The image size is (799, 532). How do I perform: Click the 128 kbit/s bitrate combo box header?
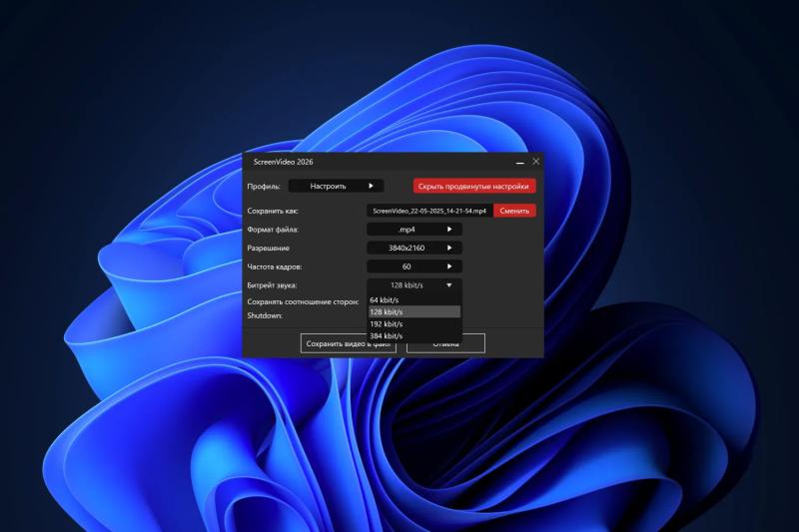(414, 285)
